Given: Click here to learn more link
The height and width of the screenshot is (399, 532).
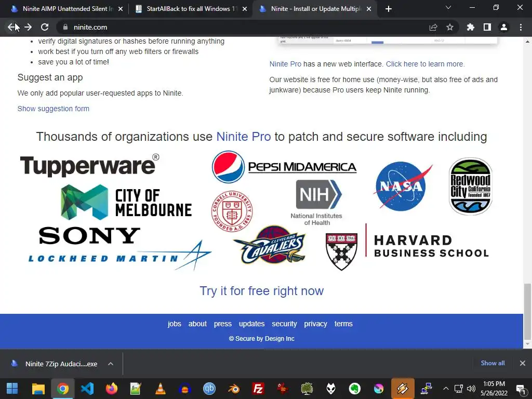Looking at the screenshot, I should 425,64.
